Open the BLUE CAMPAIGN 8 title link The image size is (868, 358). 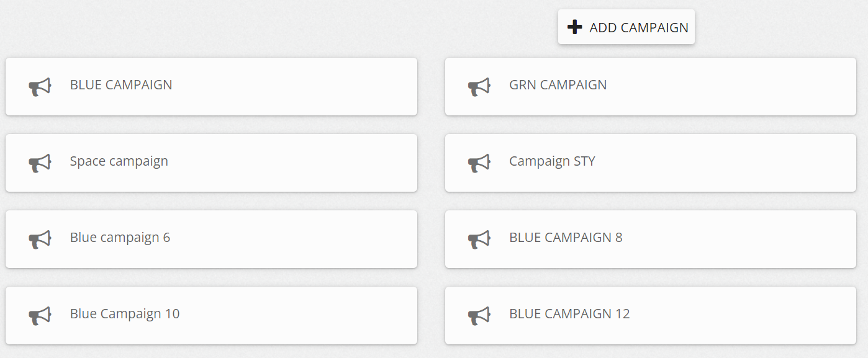(x=566, y=238)
